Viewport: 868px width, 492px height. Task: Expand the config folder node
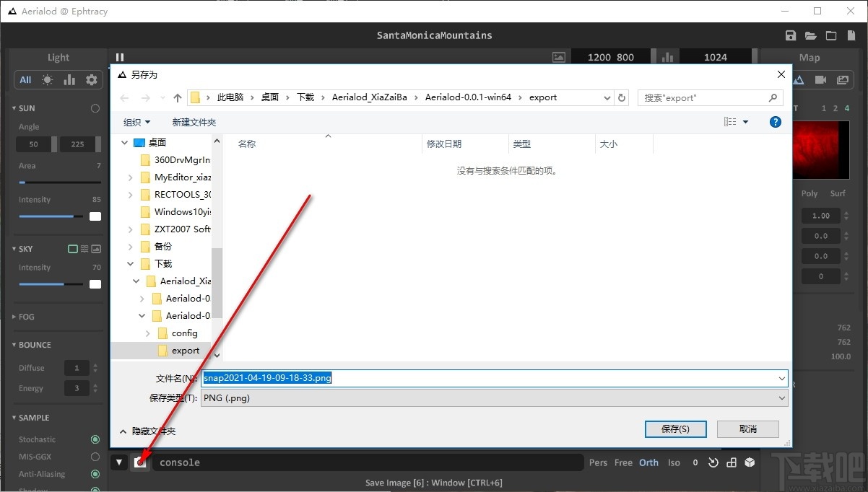pos(147,333)
